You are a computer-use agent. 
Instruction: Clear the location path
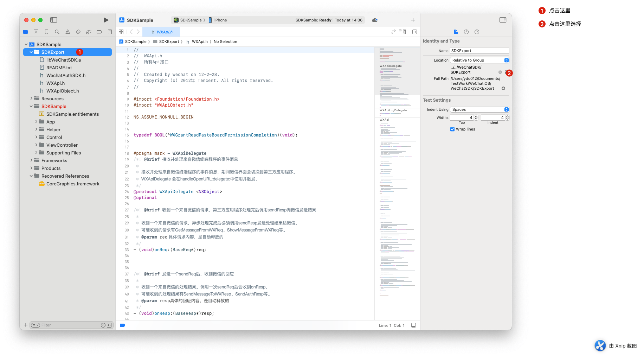tap(500, 72)
